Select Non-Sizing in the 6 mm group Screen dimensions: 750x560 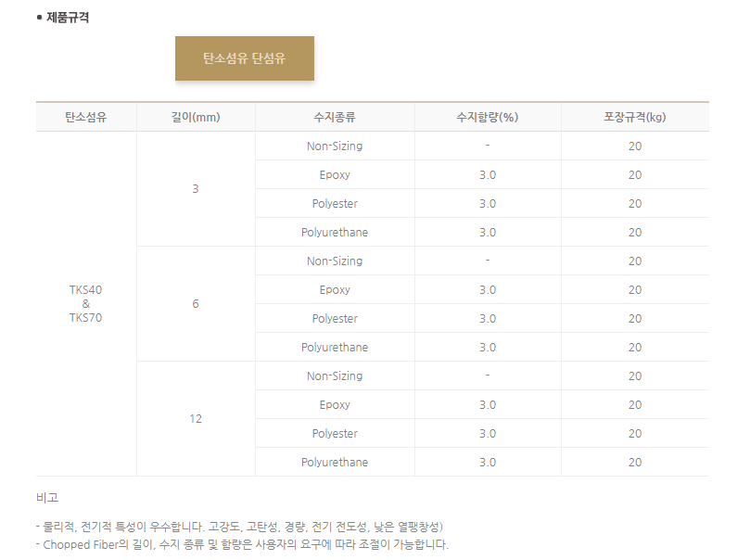(335, 261)
